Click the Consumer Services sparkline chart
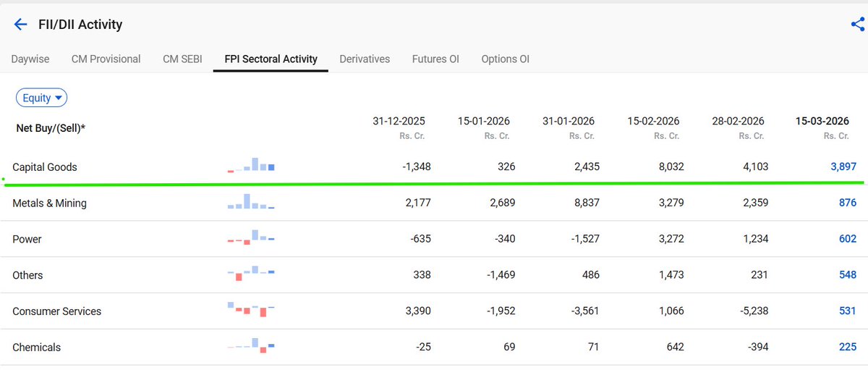Viewport: 868px width, 370px height. (x=251, y=310)
